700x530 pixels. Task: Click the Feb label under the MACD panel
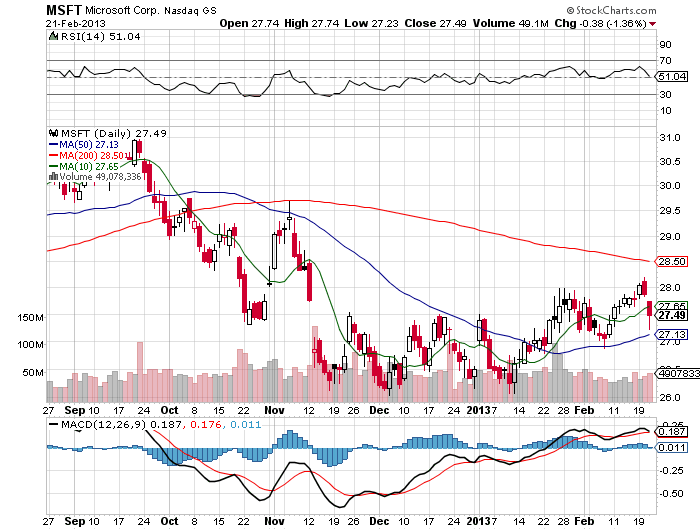584,521
